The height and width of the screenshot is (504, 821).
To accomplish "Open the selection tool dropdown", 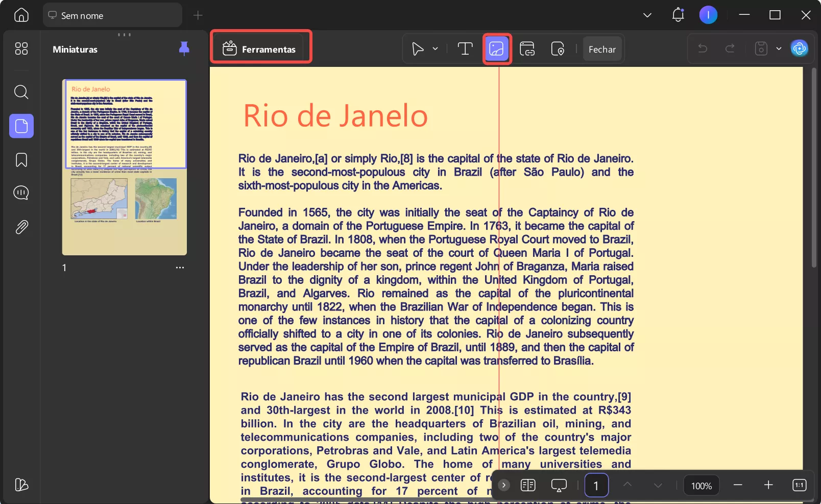I will (435, 49).
